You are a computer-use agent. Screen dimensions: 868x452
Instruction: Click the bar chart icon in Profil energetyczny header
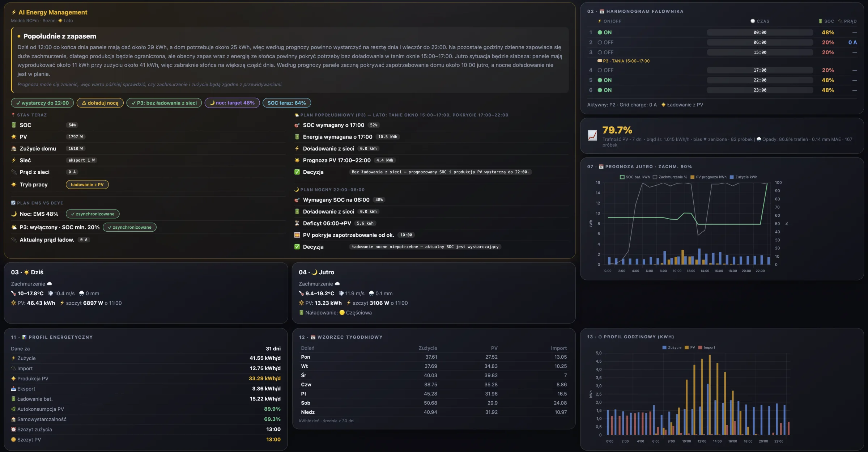[x=24, y=337]
